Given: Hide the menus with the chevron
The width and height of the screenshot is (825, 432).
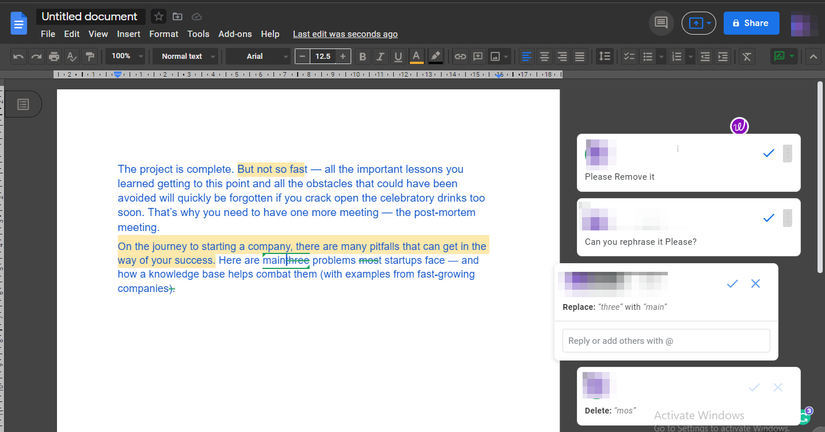Looking at the screenshot, I should click(813, 56).
